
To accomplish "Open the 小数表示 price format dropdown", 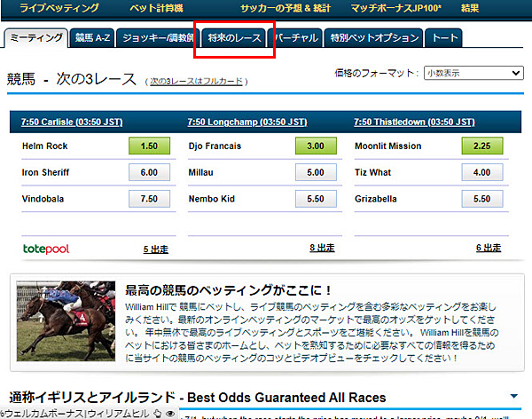I will tap(473, 73).
